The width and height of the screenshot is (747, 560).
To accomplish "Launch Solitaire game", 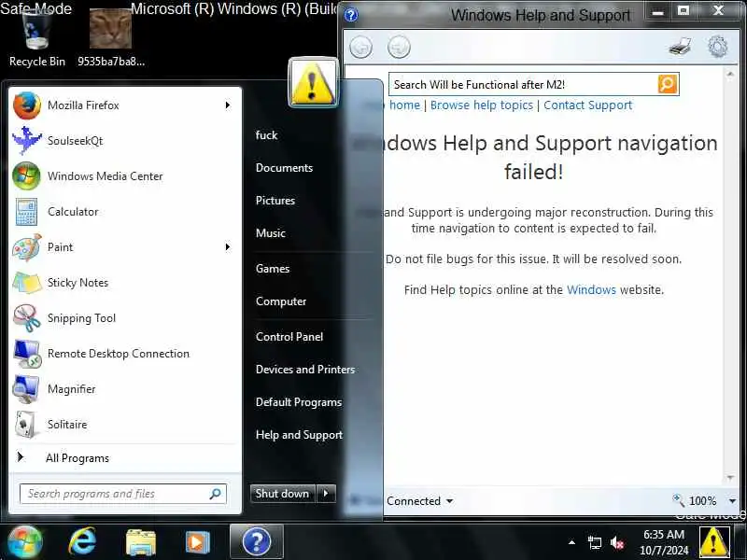I will (x=124, y=425).
